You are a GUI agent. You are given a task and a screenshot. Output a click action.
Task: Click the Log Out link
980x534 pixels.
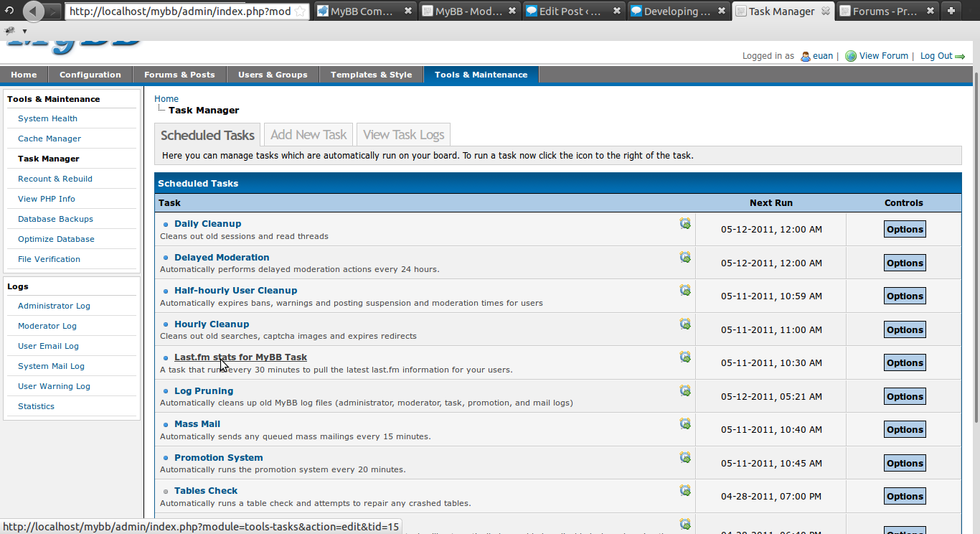pyautogui.click(x=936, y=56)
